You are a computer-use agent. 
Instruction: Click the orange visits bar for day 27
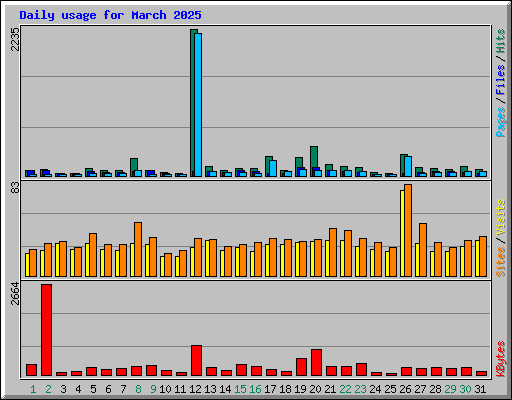423,250
